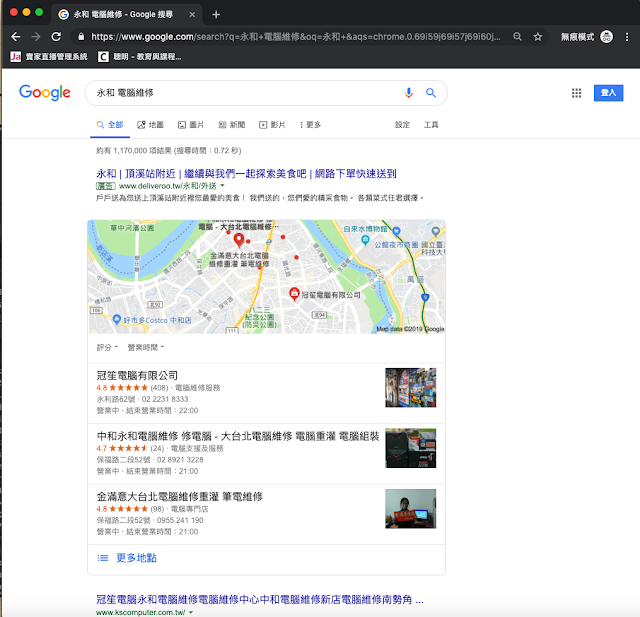Click the blue search magnifier icon

pyautogui.click(x=431, y=93)
